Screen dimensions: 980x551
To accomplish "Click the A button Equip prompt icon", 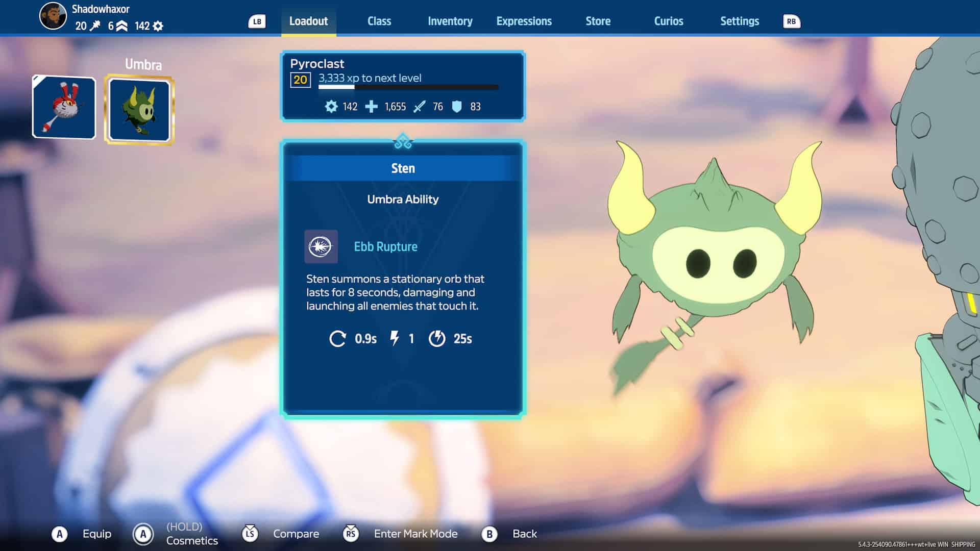I will coord(59,534).
